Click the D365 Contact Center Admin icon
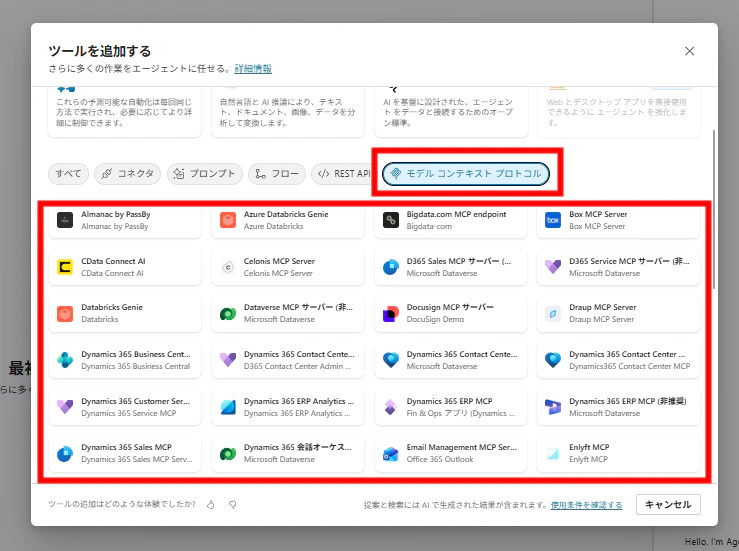The image size is (739, 551). click(228, 360)
